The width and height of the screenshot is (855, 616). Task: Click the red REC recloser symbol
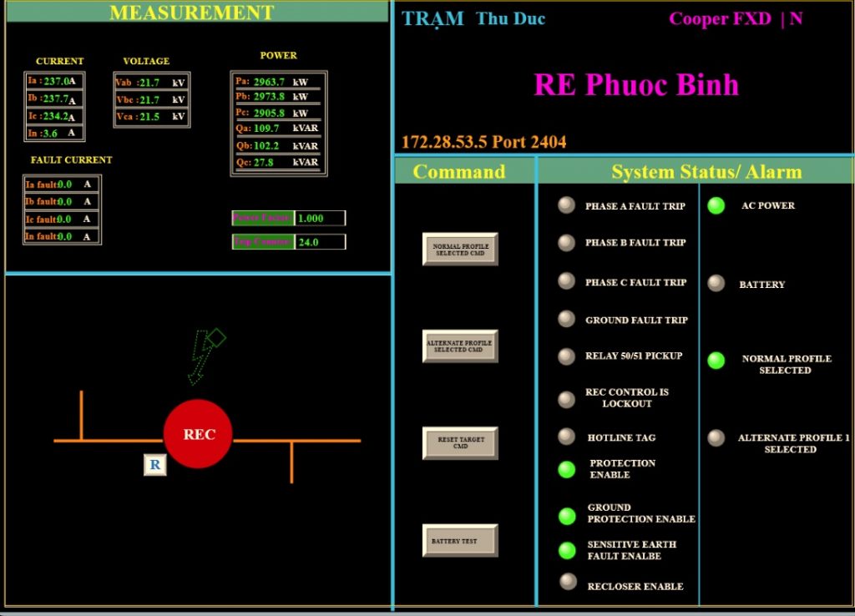click(198, 434)
